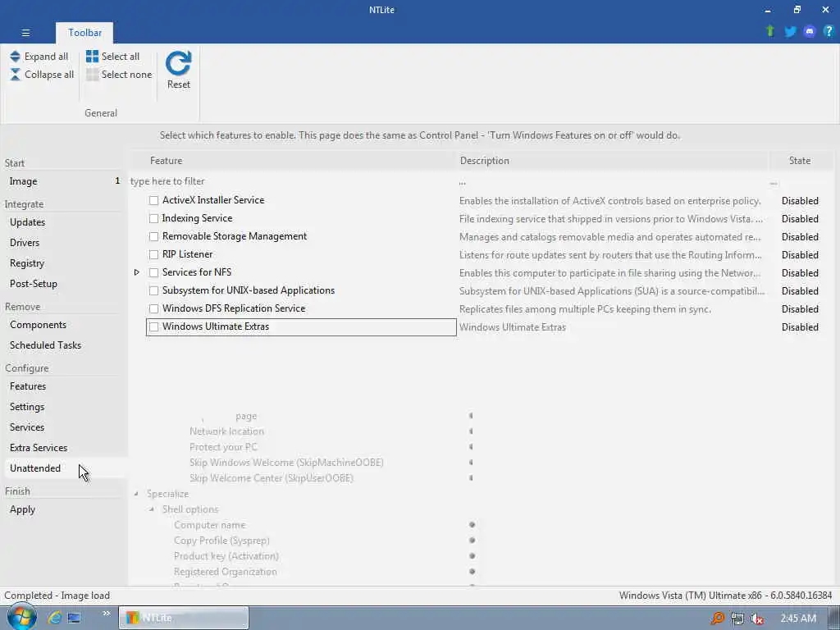Check the ActiveX Installer Service box
The width and height of the screenshot is (840, 630).
point(153,200)
